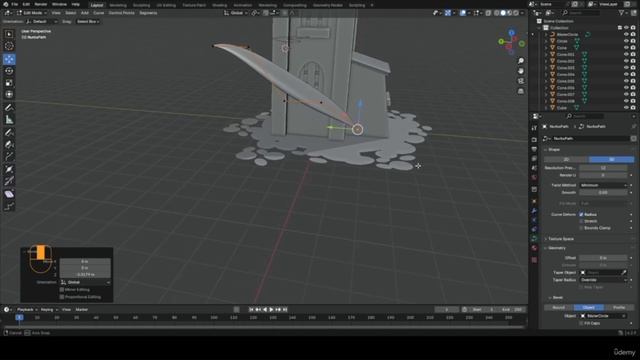Screen dimensions: 640x360
Task: Set curve shape to 3D
Action: [x=611, y=160]
